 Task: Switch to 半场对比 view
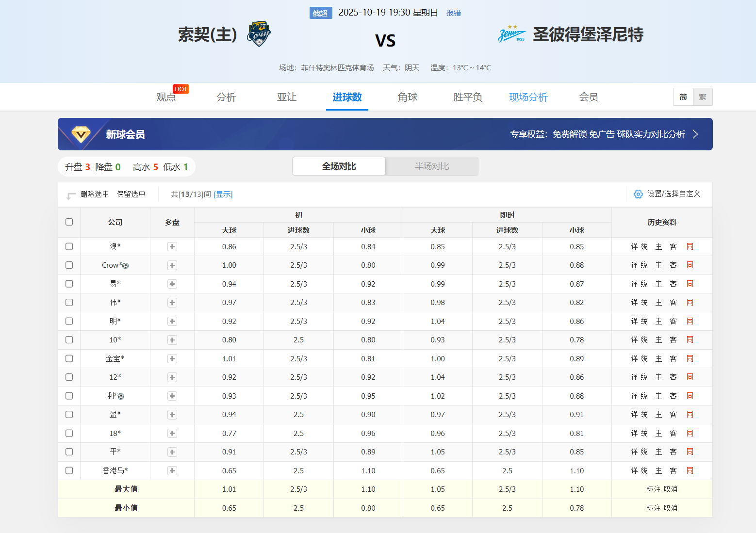(432, 166)
